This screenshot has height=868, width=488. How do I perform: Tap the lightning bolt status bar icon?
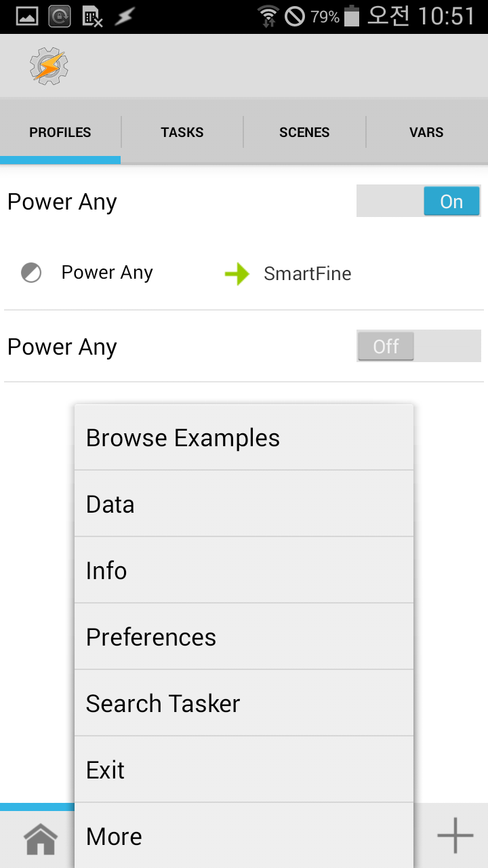pos(124,16)
